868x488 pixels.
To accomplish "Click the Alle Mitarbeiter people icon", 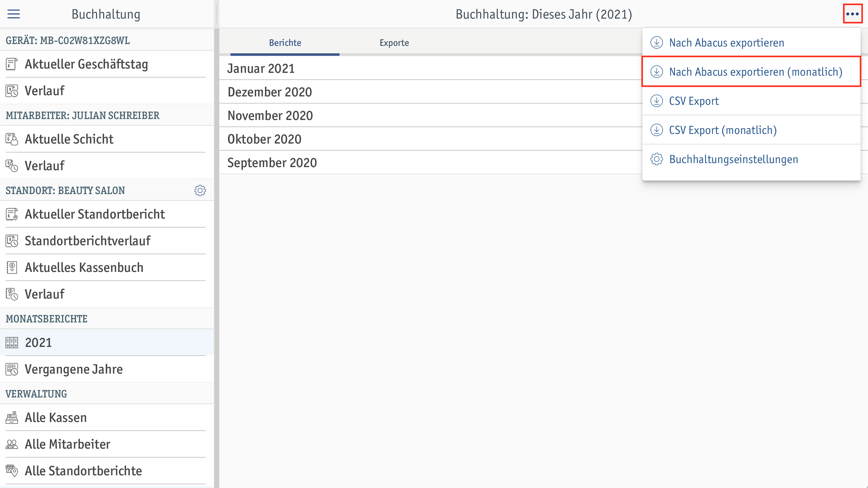I will click(12, 444).
